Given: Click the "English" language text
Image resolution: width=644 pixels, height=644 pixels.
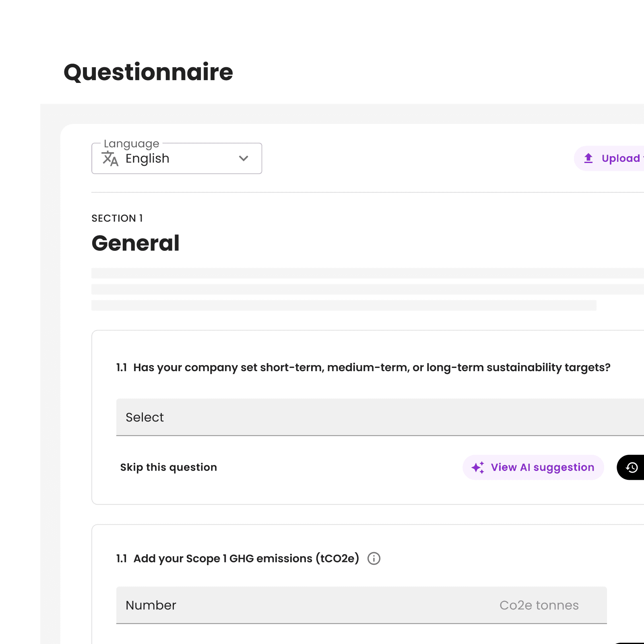Looking at the screenshot, I should point(147,159).
